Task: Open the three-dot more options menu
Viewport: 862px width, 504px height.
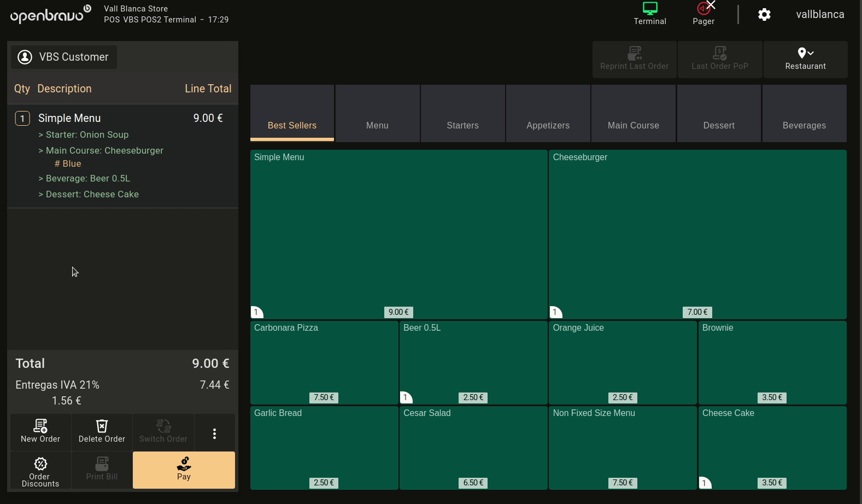Action: 214,433
